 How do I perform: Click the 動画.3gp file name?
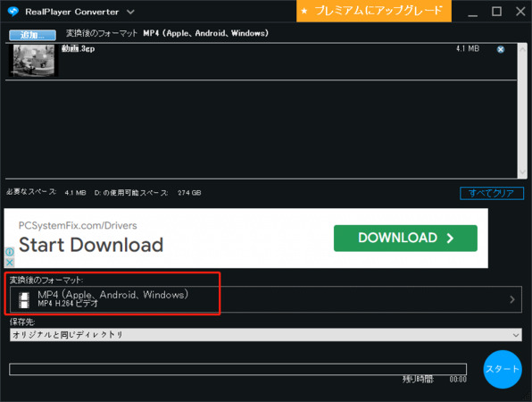click(78, 48)
